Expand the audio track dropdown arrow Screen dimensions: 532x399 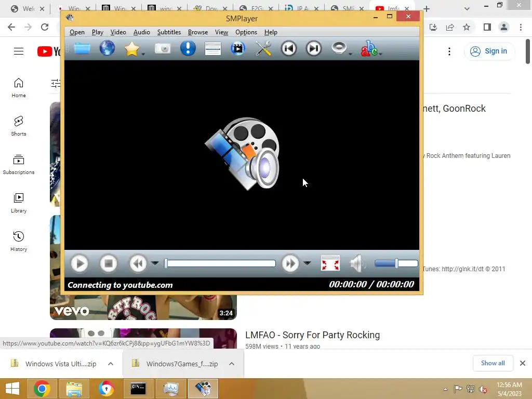351,54
